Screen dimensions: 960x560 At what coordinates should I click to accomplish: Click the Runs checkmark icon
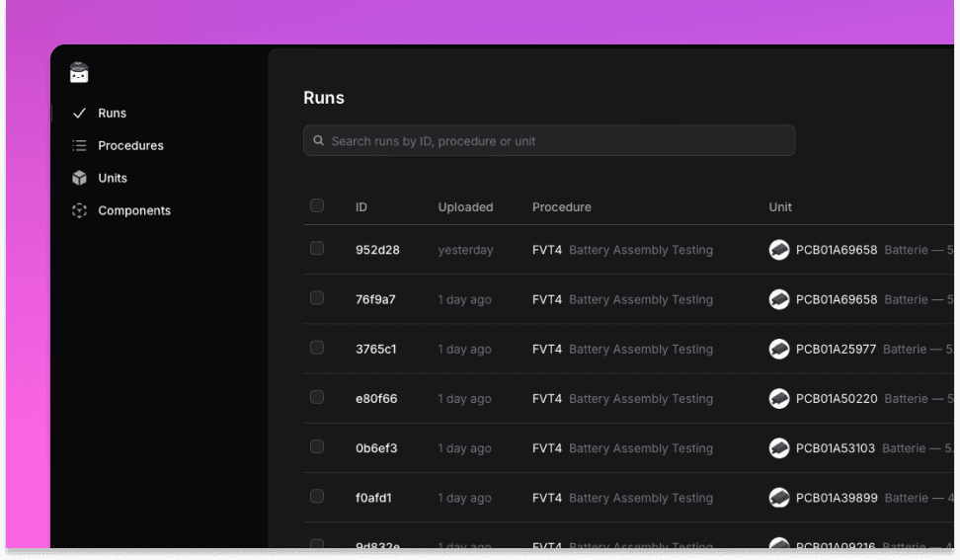click(x=79, y=114)
